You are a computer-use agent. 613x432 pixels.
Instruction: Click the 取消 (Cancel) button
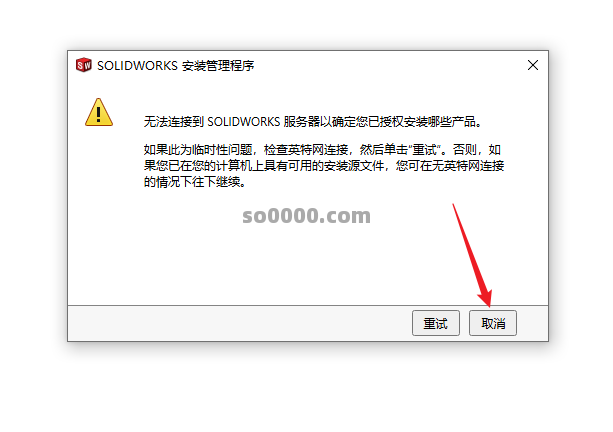493,323
